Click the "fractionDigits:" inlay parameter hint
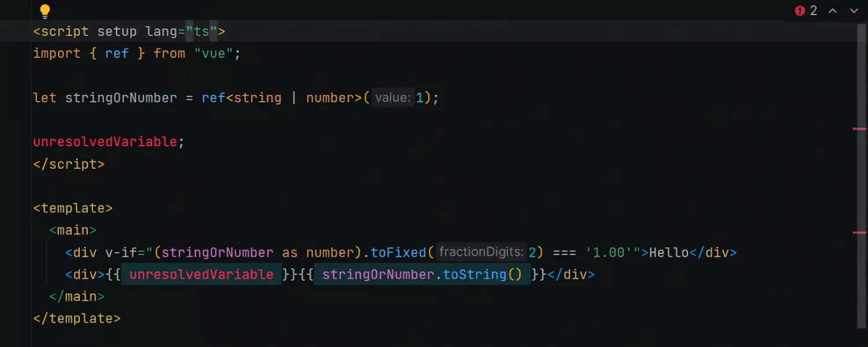 pyautogui.click(x=481, y=252)
